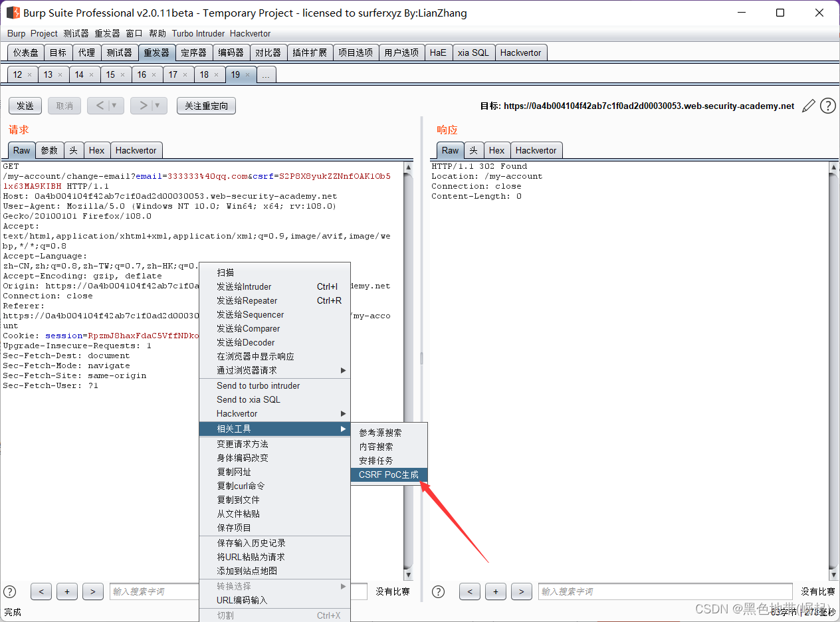Open the help question mark near target

[x=827, y=106]
